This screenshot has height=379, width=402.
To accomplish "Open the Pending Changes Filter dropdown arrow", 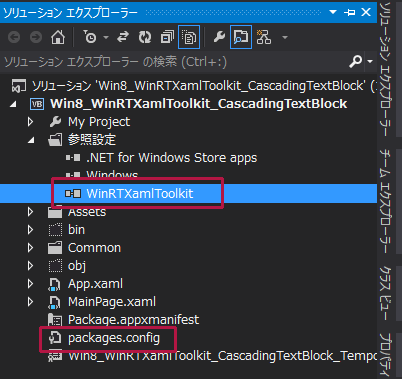I will point(106,37).
